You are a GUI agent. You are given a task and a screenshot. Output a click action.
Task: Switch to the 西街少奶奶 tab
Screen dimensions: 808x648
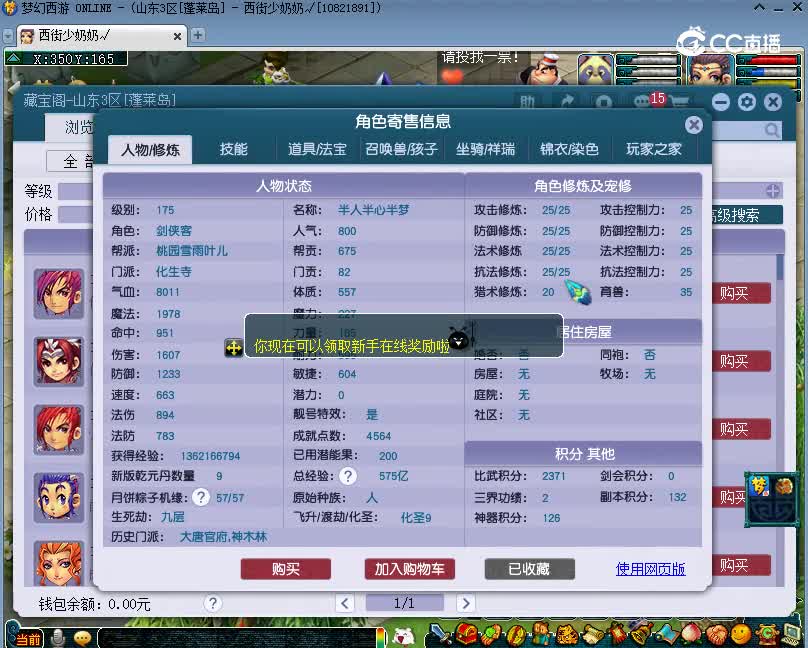101,36
